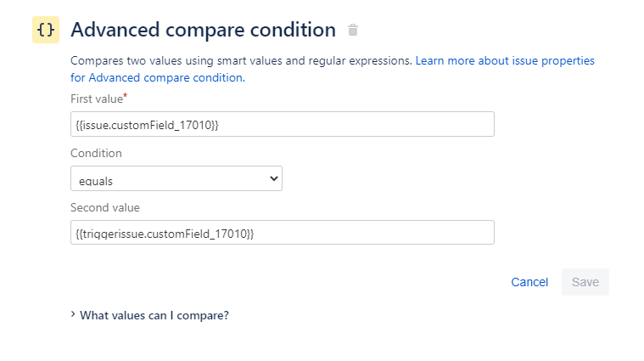This screenshot has width=644, height=361.
Task: Click the {{triggerissue.customField_17010}} text in Second value
Action: [x=165, y=234]
